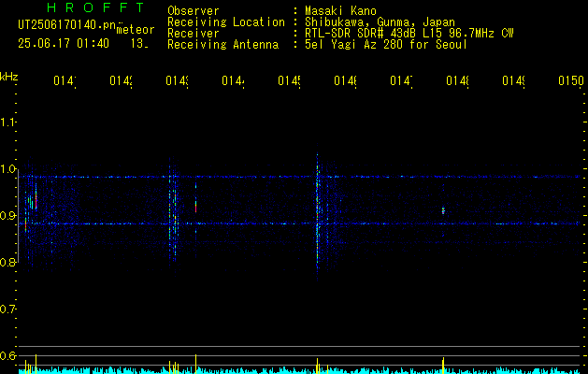Click the 0.6 frequency axis label
Screen dimensions: 588x374
point(7,355)
